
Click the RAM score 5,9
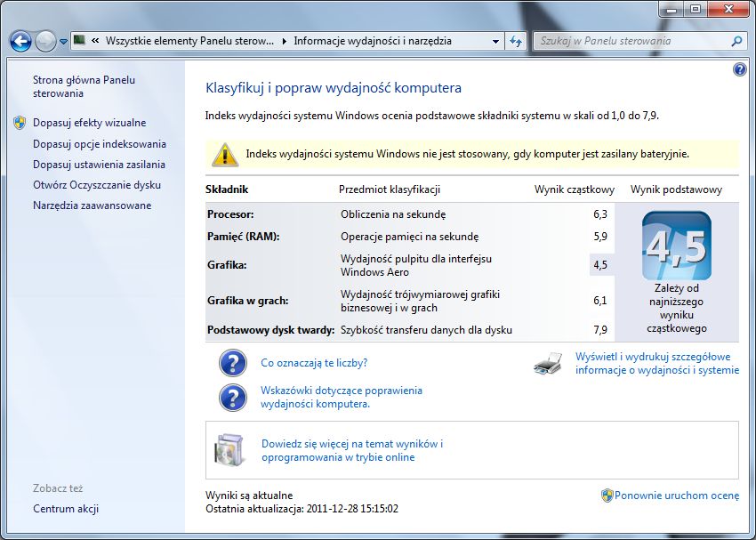coord(600,237)
